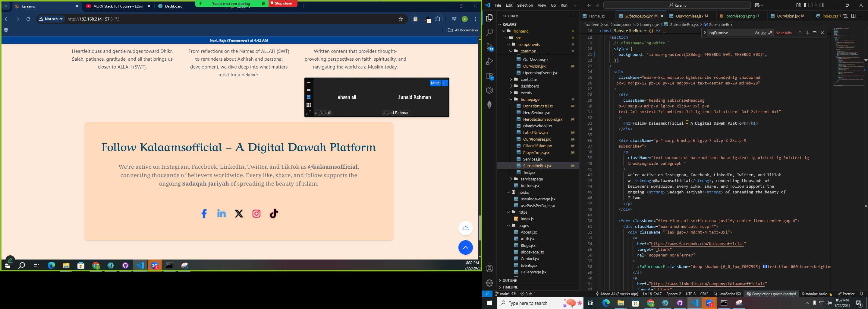Click the X (Twitter) icon on the webpage
Image resolution: width=868 pixels, height=309 pixels.
[x=239, y=214]
